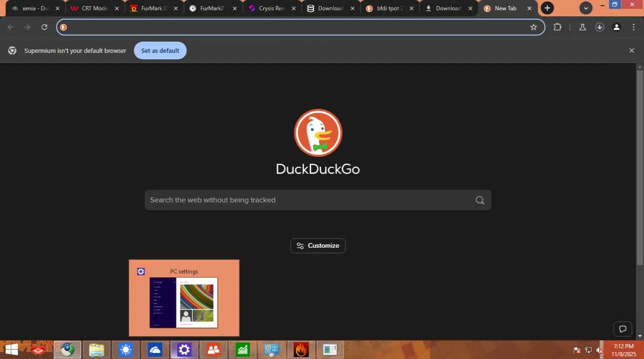The image size is (644, 359).
Task: Click the DuckDuckGo duck logo
Action: point(318,133)
